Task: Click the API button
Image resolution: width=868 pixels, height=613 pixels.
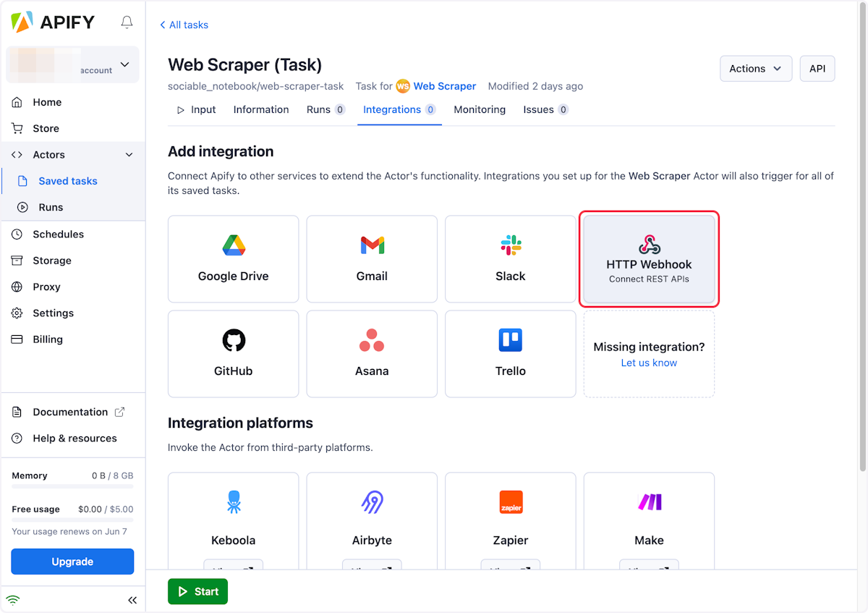Action: 817,69
